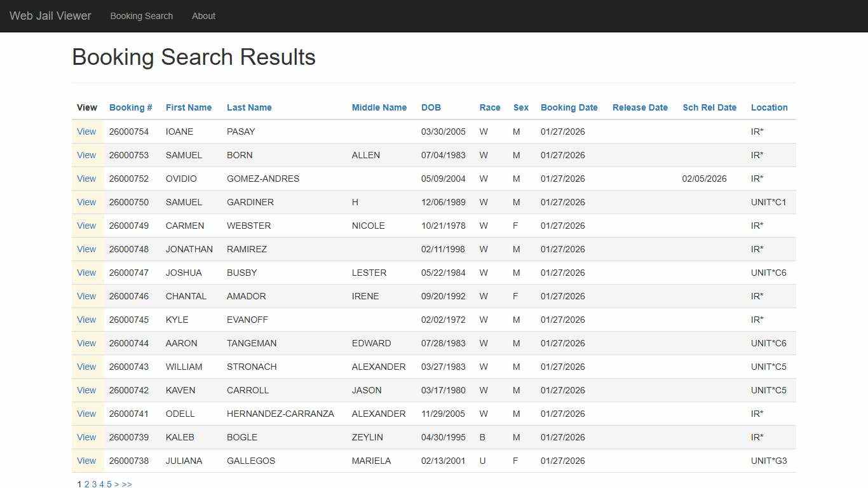This screenshot has height=488, width=868.
Task: Sort results by the Booking # column
Action: point(130,107)
